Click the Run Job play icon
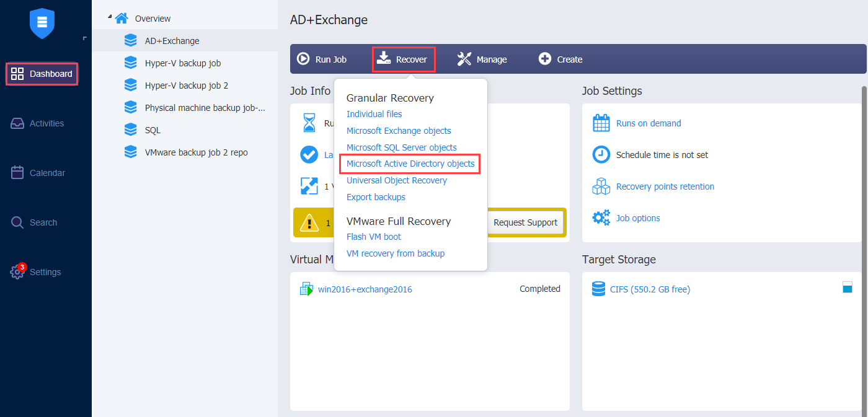The height and width of the screenshot is (417, 868). click(x=303, y=59)
